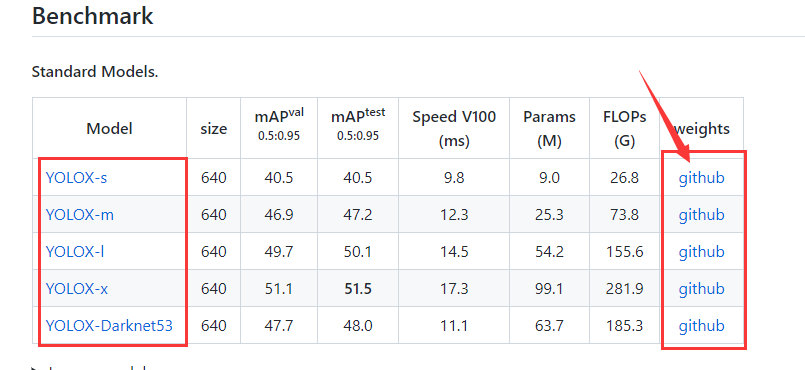Open the YOLOX-Darknet53 model link

[109, 325]
